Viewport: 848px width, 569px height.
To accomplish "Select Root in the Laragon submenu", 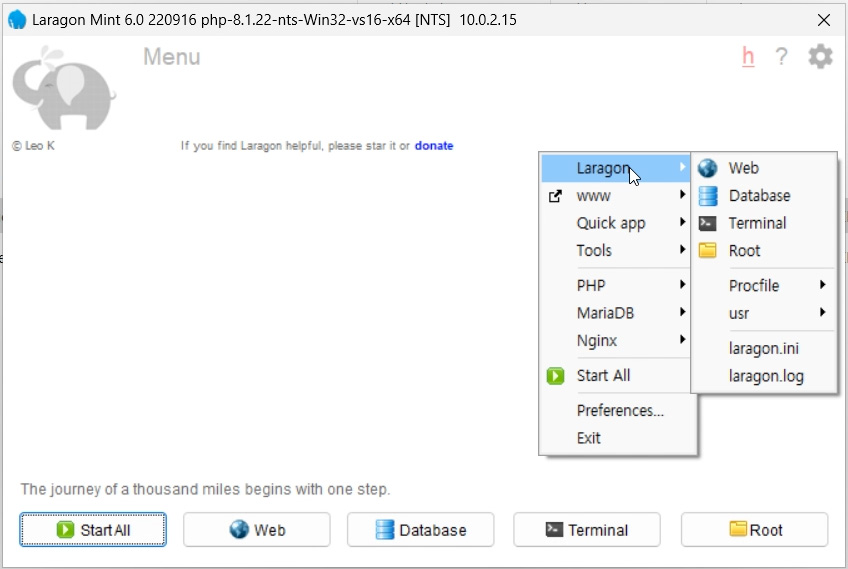I will tap(764, 250).
